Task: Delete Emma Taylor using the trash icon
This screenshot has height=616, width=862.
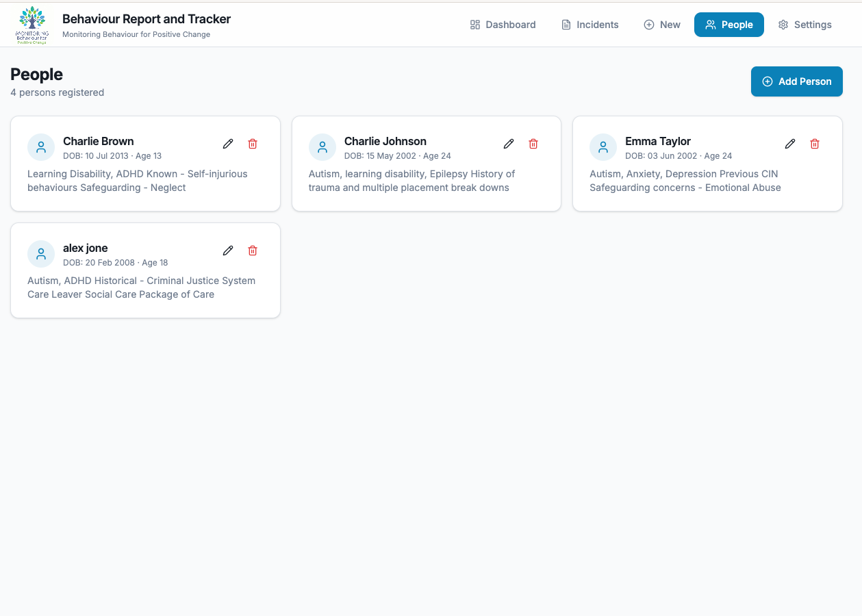Action: pos(815,144)
